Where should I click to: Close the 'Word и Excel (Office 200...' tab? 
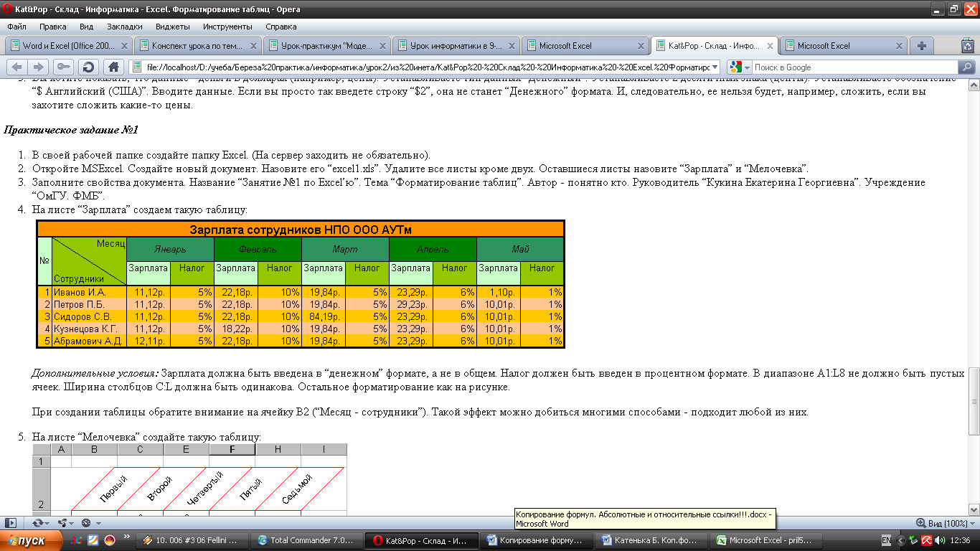[x=126, y=46]
